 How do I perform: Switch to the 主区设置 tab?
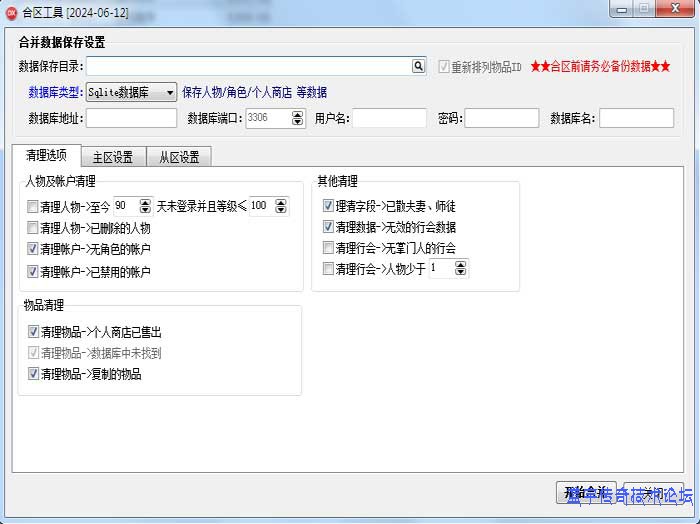click(x=112, y=157)
